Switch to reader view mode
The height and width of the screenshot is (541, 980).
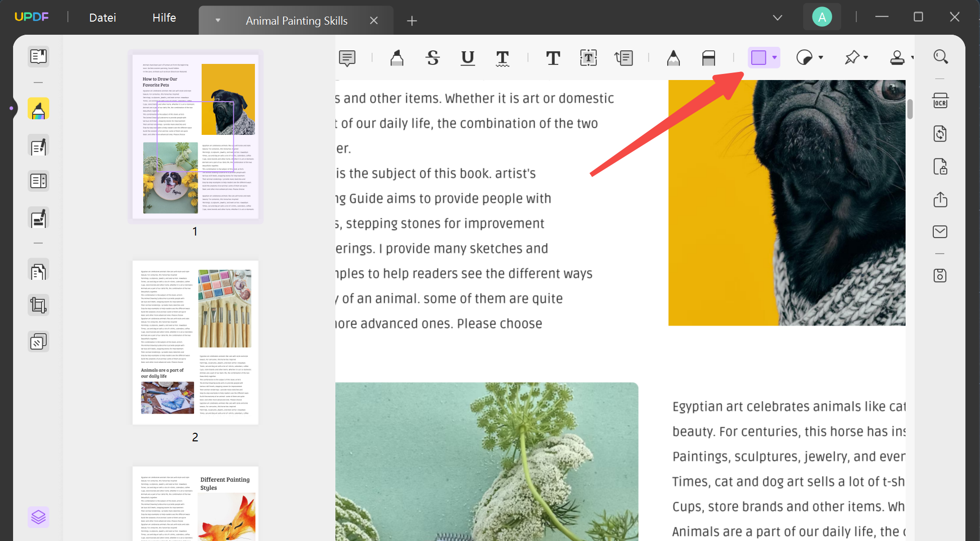point(38,56)
